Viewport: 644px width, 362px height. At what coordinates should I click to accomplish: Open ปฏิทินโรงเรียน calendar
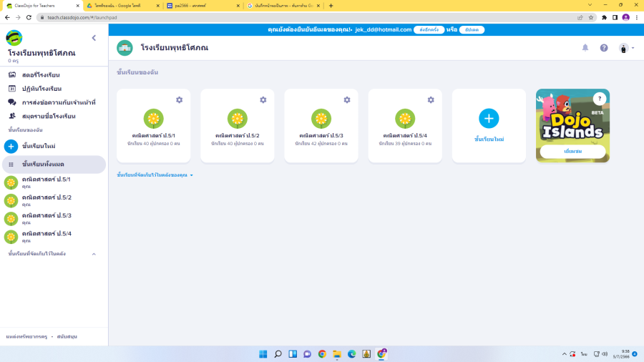[x=42, y=89]
